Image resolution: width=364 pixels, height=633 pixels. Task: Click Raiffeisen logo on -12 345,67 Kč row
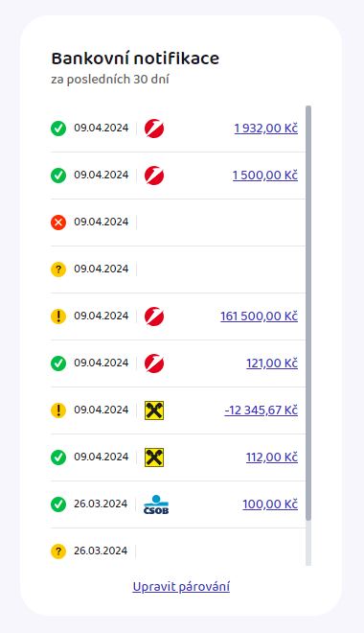tap(154, 410)
